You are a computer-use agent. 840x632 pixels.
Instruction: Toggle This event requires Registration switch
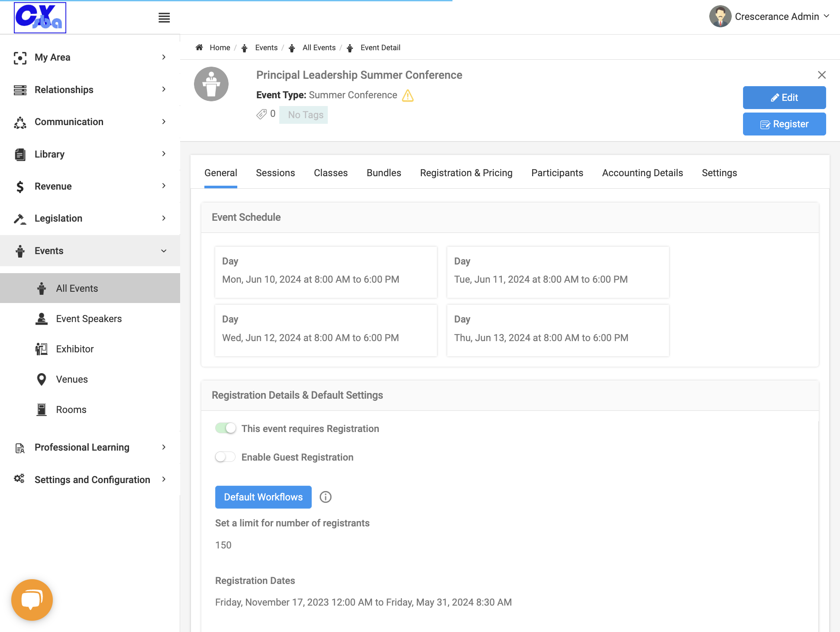click(x=226, y=428)
